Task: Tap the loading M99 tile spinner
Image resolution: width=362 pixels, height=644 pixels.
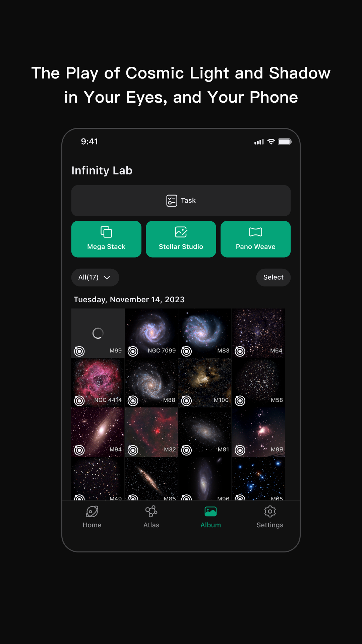Action: click(98, 333)
